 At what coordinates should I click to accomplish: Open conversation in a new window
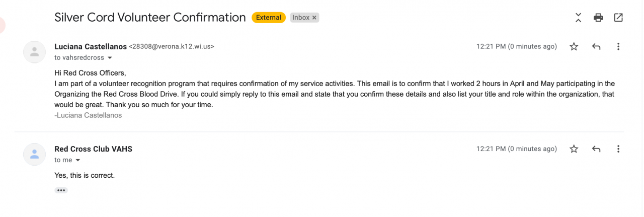618,18
